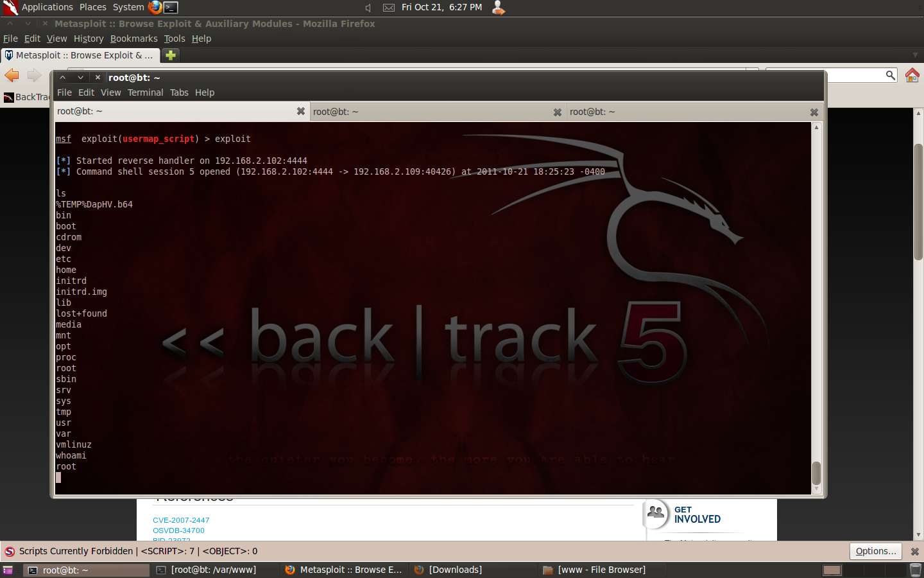Viewport: 924px width, 578px height.
Task: Close the first root@bt terminal tab
Action: click(x=300, y=111)
